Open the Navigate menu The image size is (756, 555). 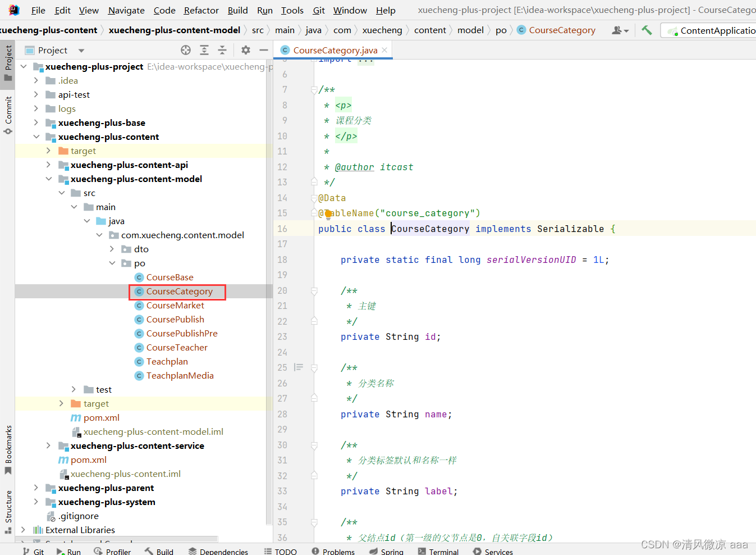point(126,10)
